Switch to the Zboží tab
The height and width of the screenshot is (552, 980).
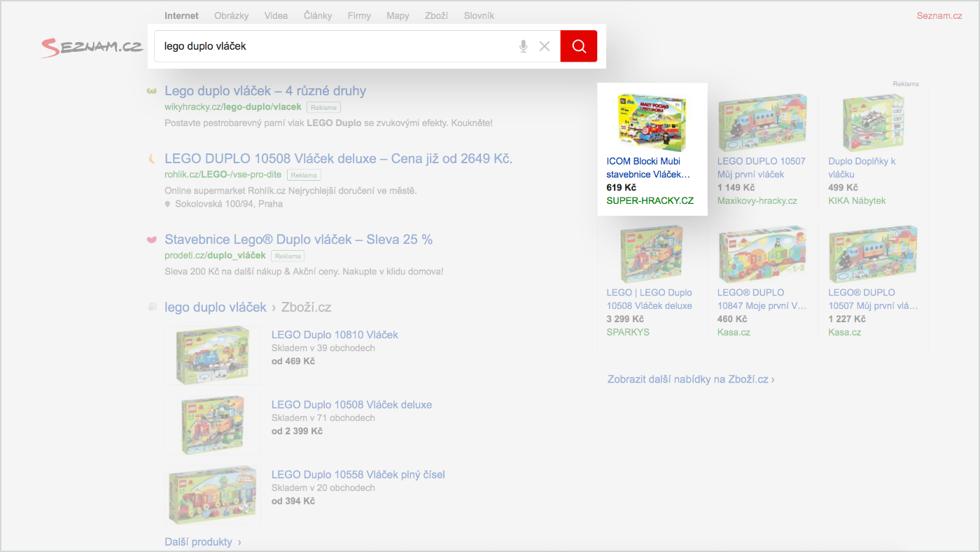(x=436, y=15)
